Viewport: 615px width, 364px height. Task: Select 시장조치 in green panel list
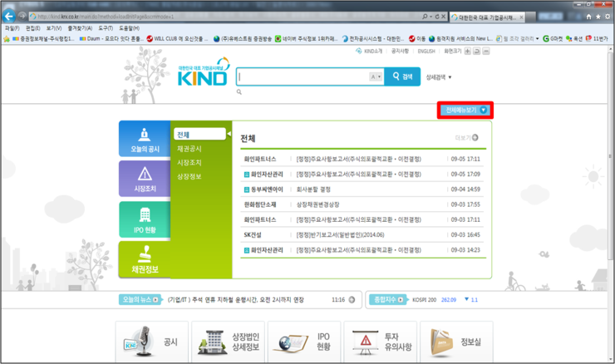point(189,163)
